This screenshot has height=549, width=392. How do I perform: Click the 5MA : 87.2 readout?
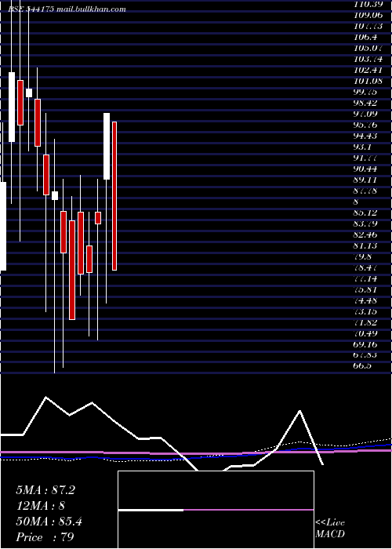45,490
